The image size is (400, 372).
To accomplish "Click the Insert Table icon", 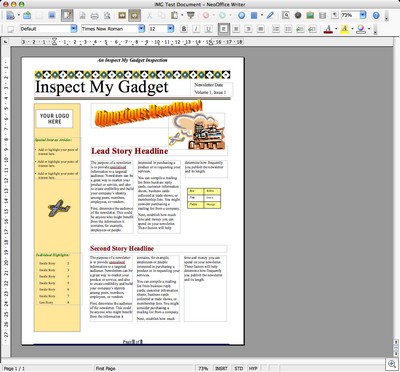I will coord(254,15).
